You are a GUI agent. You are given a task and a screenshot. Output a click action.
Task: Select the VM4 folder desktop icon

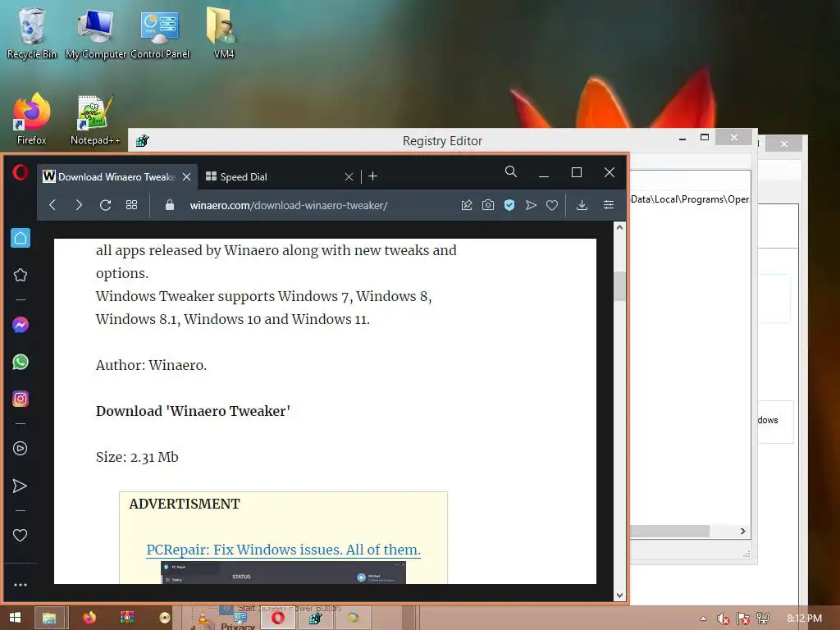point(223,32)
